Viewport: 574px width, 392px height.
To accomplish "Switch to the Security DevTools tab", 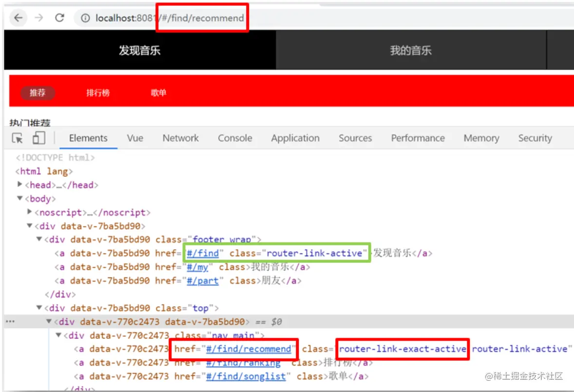I will coord(535,138).
